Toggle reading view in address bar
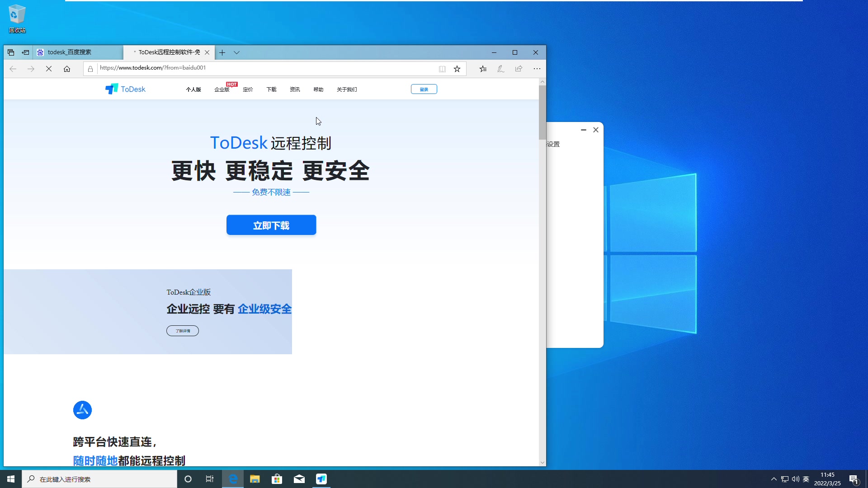This screenshot has height=488, width=868. (442, 69)
